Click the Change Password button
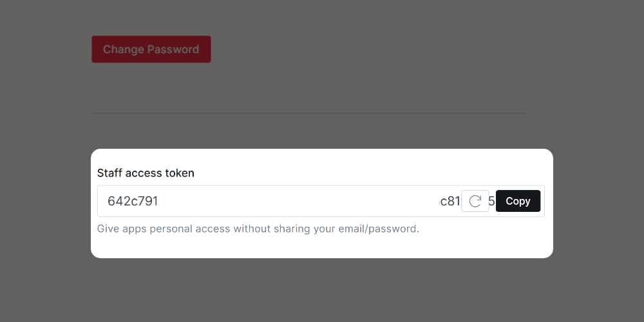The image size is (644, 322). [151, 50]
